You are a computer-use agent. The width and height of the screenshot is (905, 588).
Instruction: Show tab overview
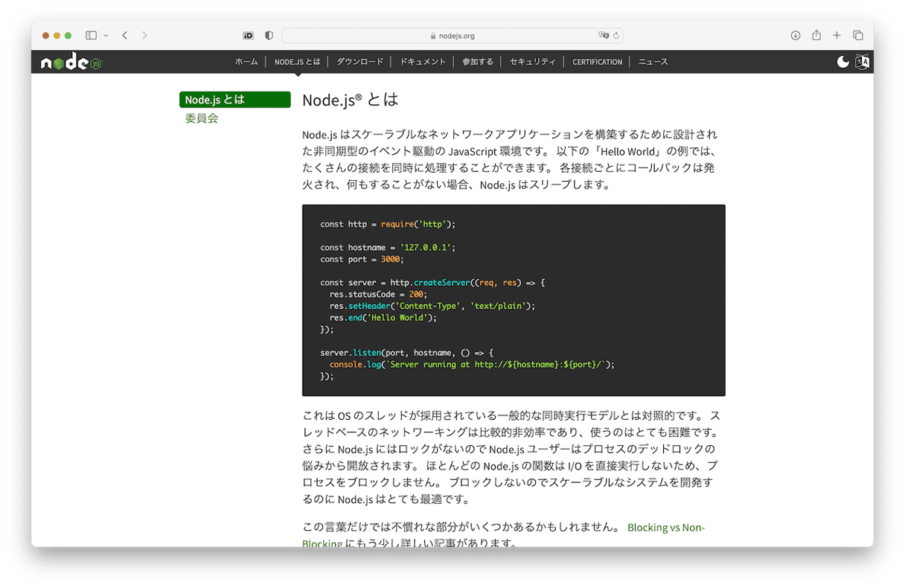858,35
